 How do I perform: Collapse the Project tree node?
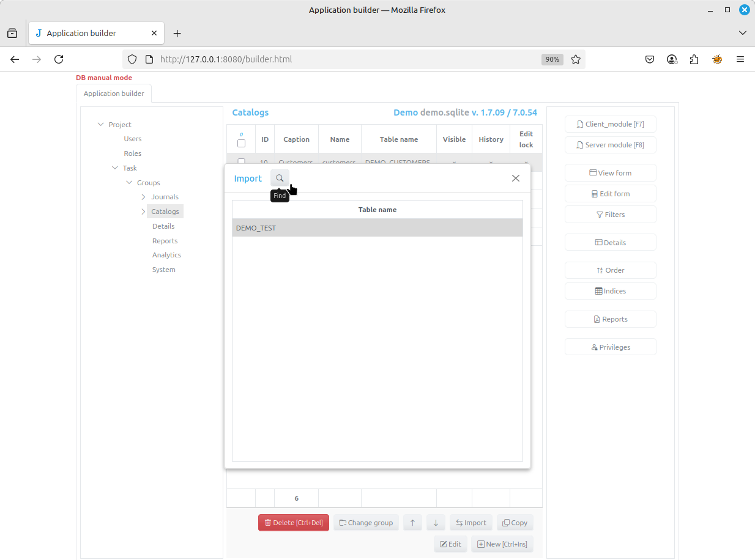100,125
